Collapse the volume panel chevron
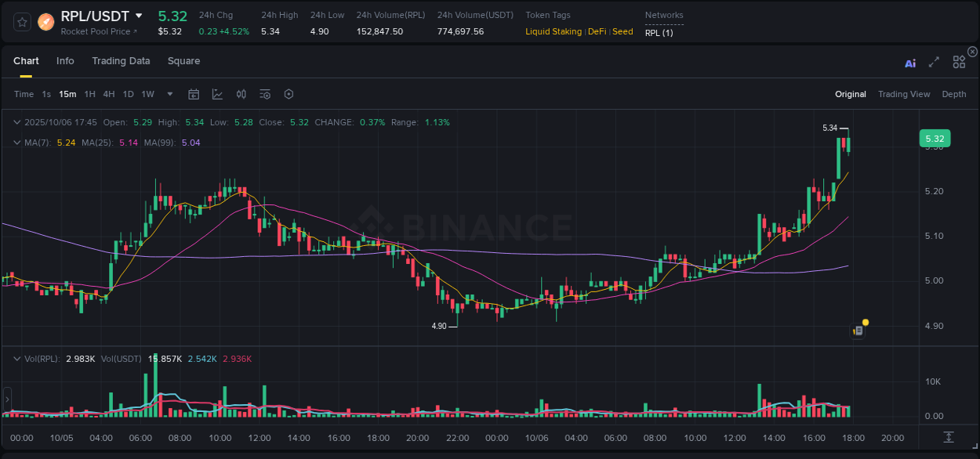 pos(16,358)
